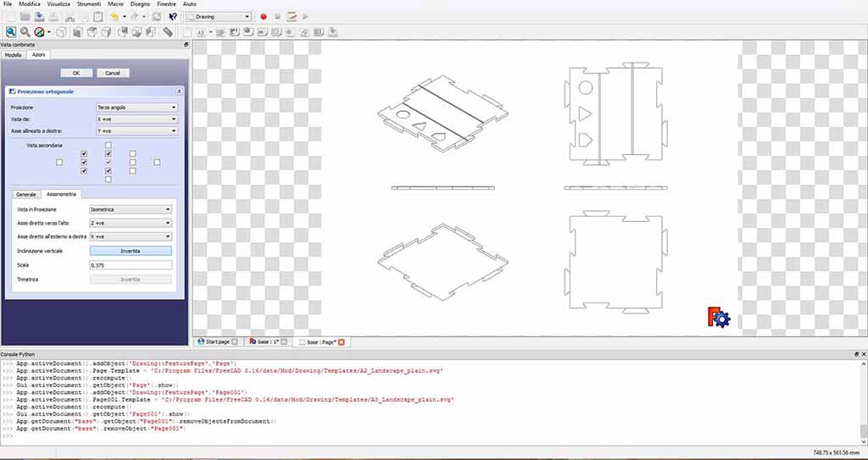The width and height of the screenshot is (868, 460).
Task: Click the draw style no-entry icon
Action: click(39, 32)
